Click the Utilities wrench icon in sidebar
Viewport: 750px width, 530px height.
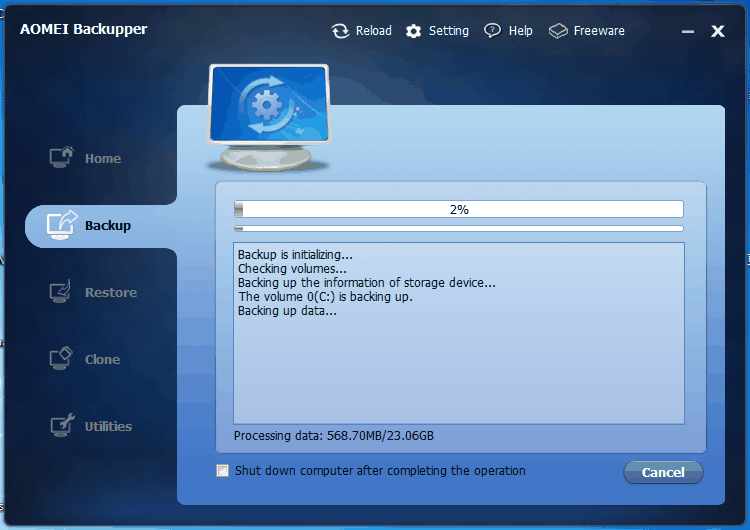62,425
